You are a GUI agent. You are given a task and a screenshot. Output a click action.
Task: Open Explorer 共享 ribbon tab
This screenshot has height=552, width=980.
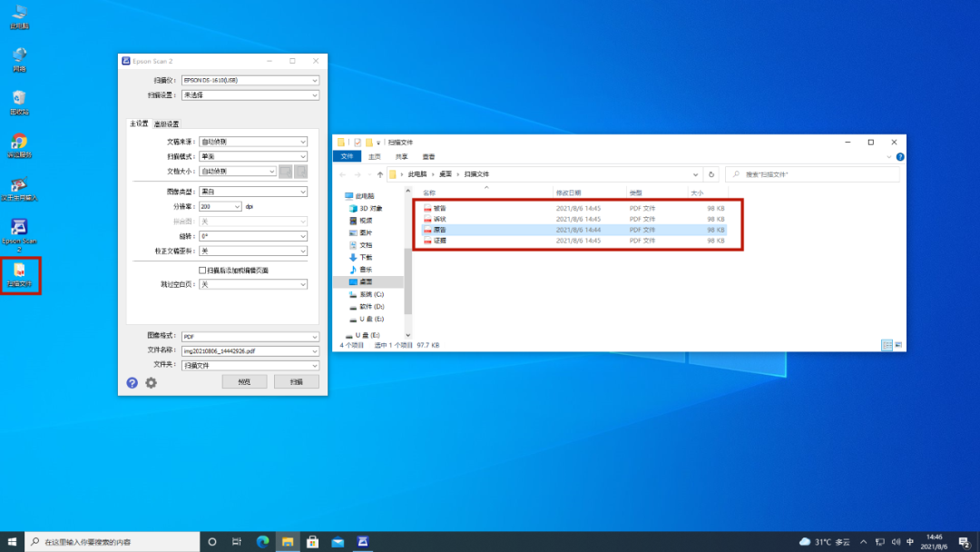point(401,157)
